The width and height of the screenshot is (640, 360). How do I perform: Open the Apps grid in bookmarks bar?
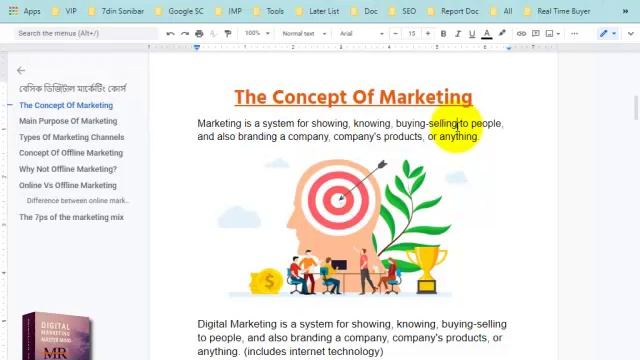point(24,11)
